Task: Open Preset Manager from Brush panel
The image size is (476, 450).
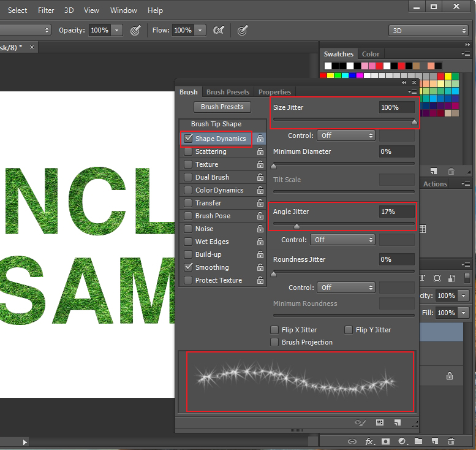Action: click(380, 422)
